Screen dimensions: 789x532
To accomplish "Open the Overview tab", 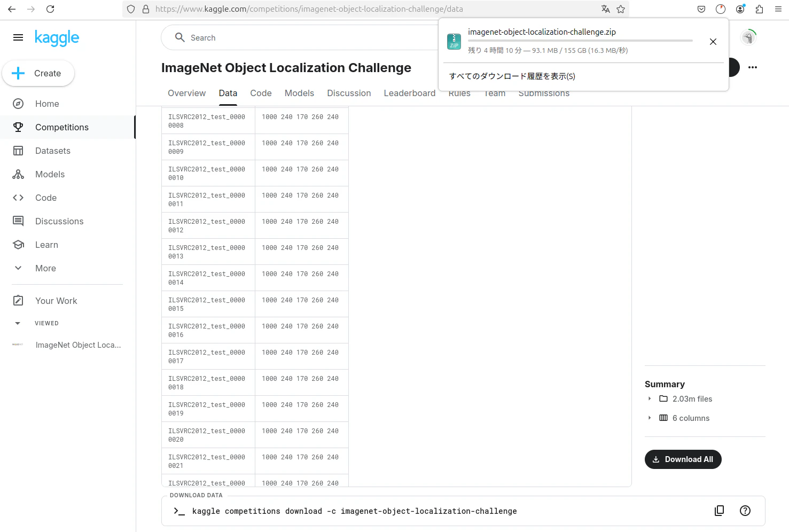I will (186, 93).
